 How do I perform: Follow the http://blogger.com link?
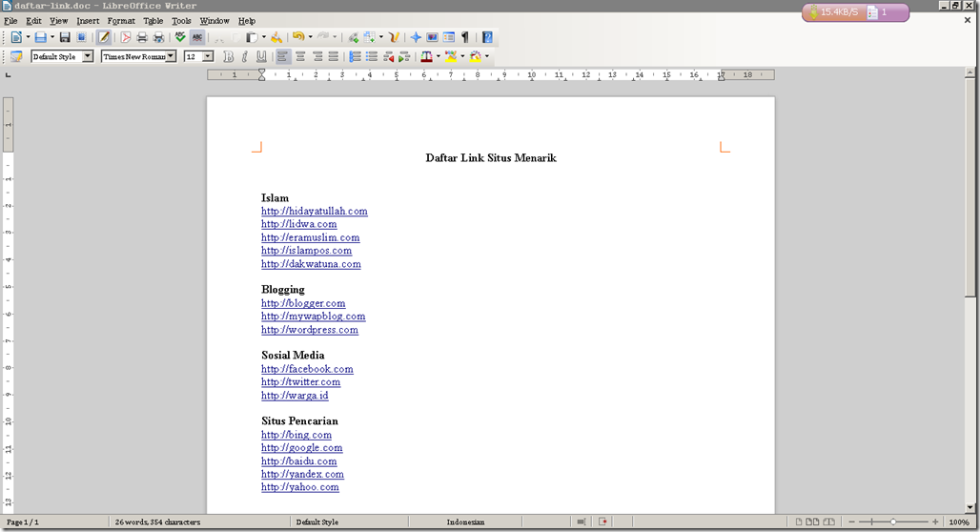coord(303,303)
